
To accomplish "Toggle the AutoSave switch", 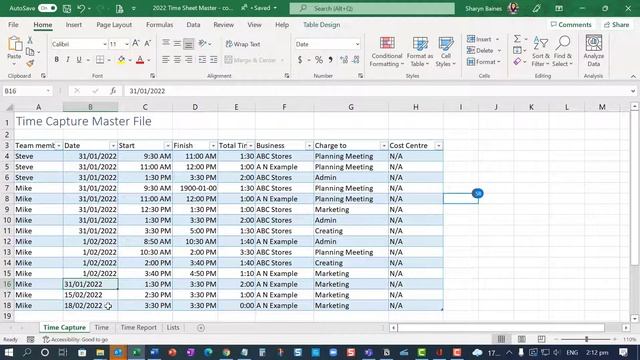I will 47,8.
